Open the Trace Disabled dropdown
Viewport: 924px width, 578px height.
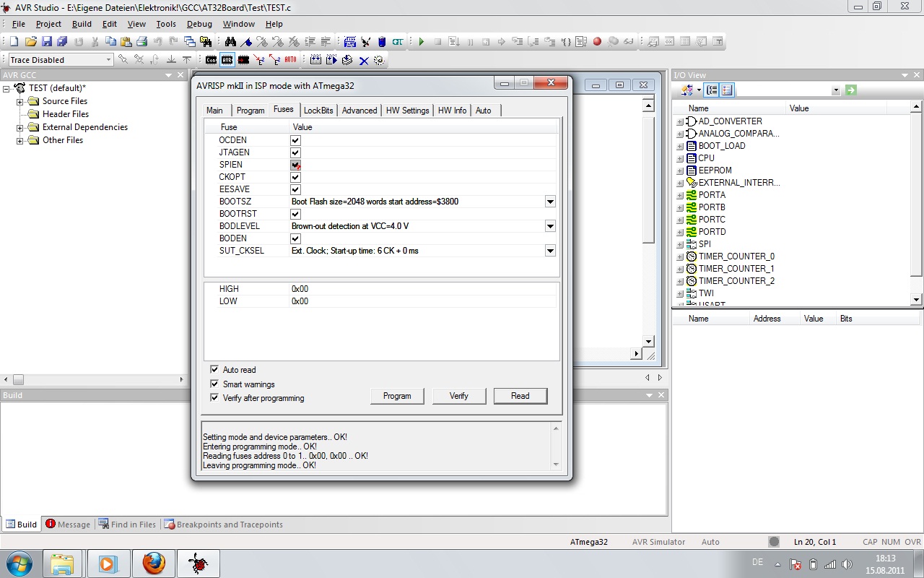(108, 60)
